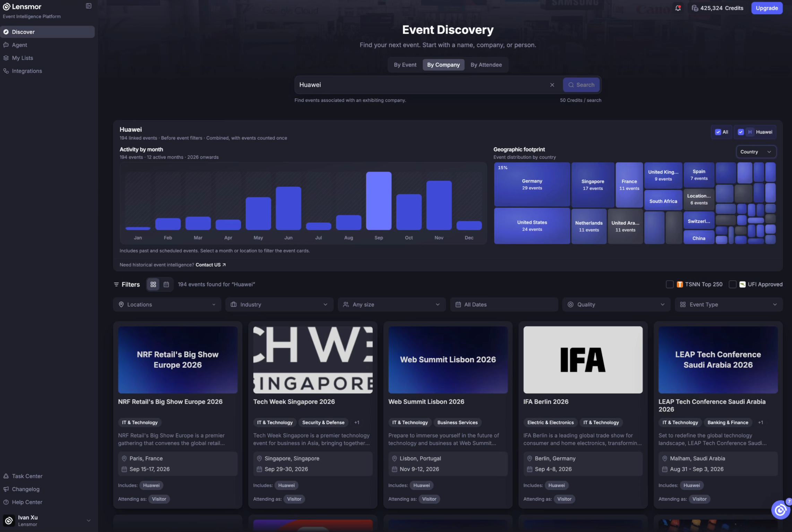Switch to By Attendee tab
792x532 pixels.
[486, 65]
